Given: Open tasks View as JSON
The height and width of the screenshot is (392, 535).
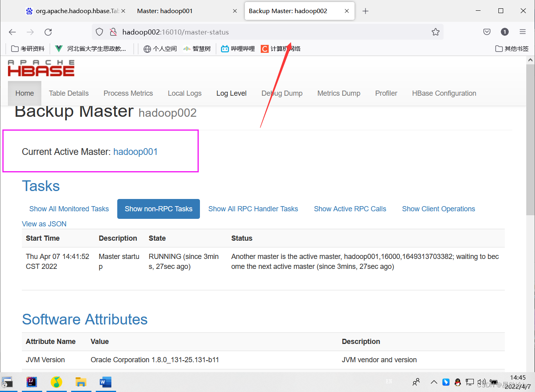Looking at the screenshot, I should [44, 224].
